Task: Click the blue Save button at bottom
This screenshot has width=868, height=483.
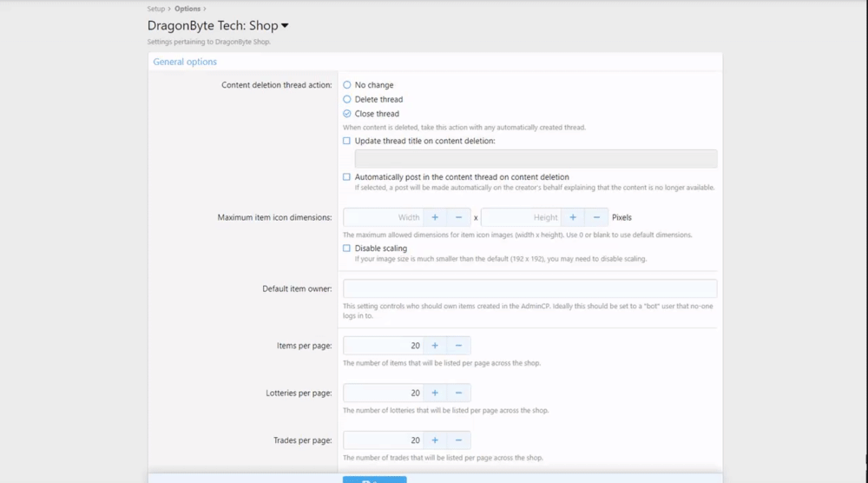Action: point(375,480)
